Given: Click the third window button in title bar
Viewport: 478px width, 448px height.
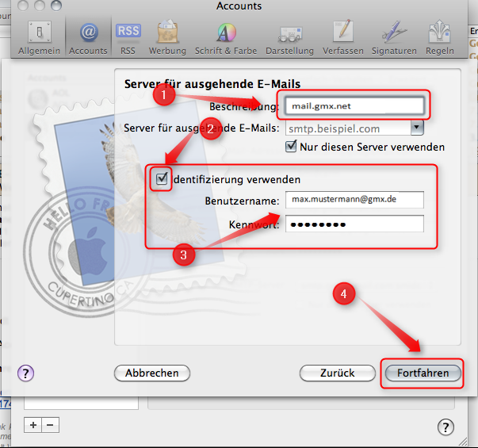Looking at the screenshot, I should 56,6.
